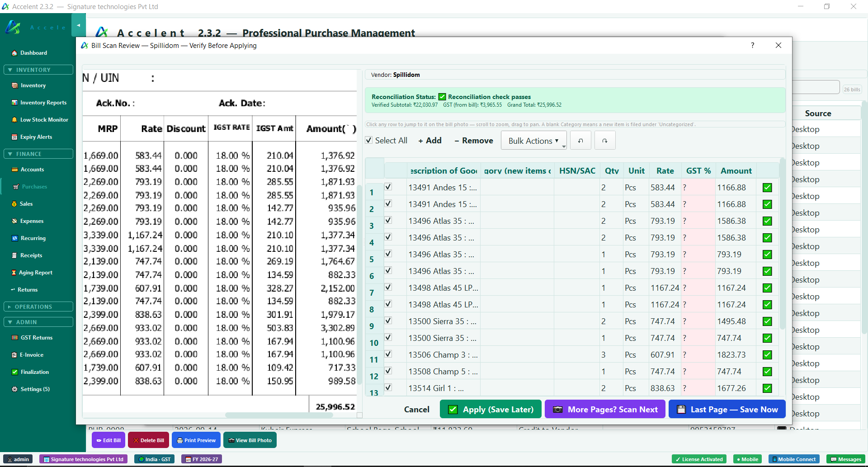The height and width of the screenshot is (467, 868).
Task: Click the undo arrow icon button
Action: click(x=580, y=141)
